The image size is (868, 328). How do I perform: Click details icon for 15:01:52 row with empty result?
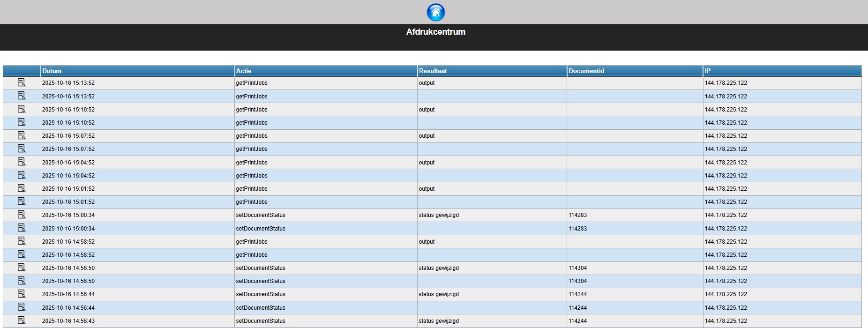(22, 201)
